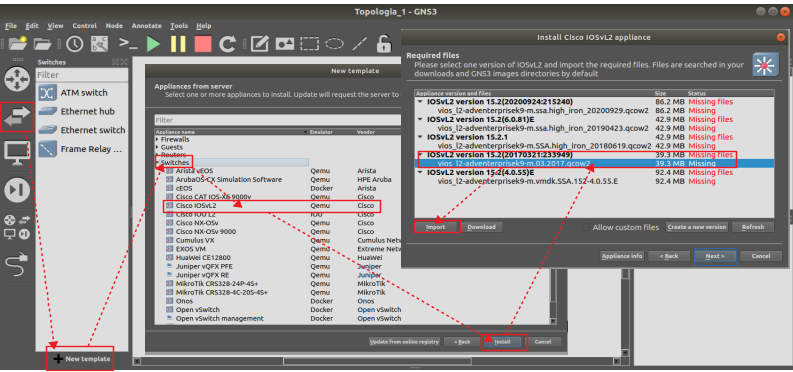This screenshot has width=793, height=372.
Task: Click Create a new version button
Action: point(697,227)
